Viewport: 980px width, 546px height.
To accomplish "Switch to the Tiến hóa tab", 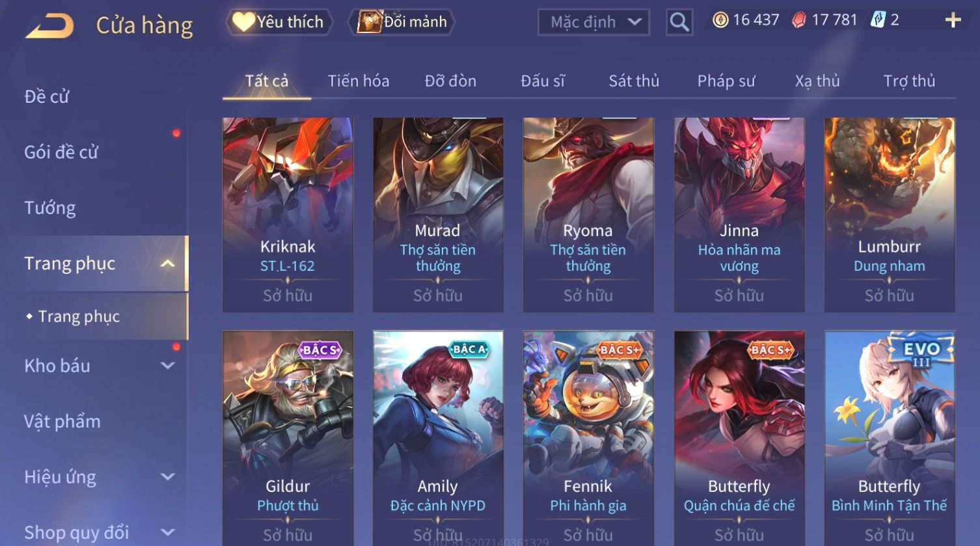I will click(359, 81).
